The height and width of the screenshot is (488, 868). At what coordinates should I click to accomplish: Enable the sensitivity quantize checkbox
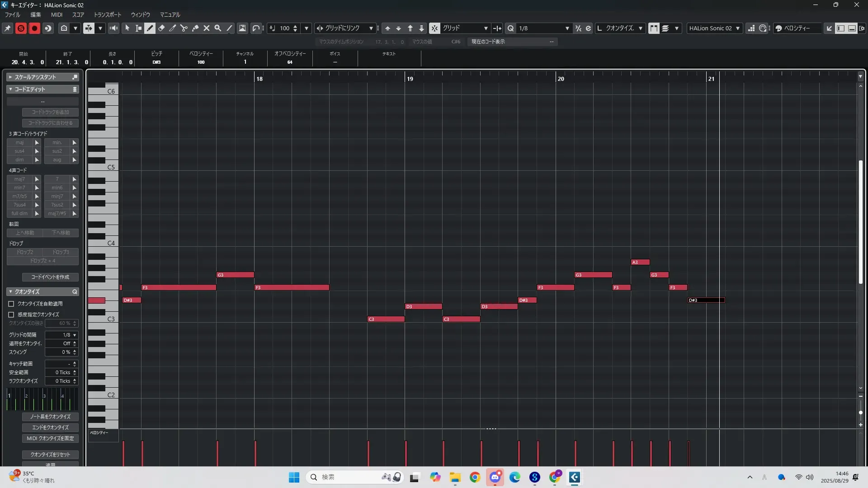coord(11,314)
